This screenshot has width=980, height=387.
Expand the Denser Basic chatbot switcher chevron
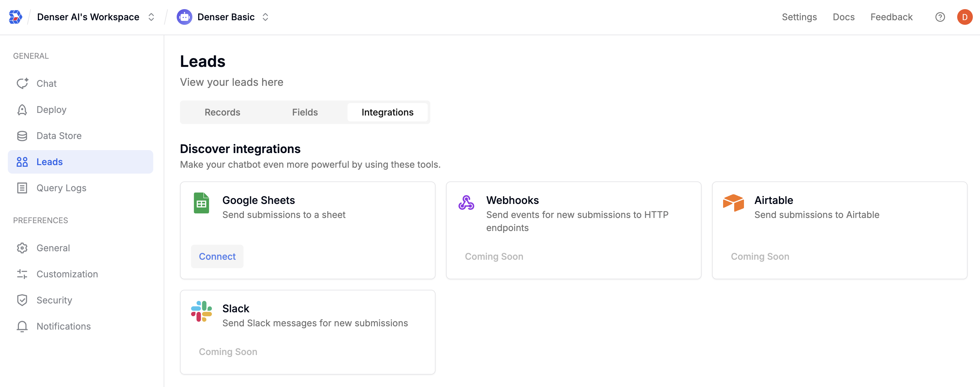point(266,17)
